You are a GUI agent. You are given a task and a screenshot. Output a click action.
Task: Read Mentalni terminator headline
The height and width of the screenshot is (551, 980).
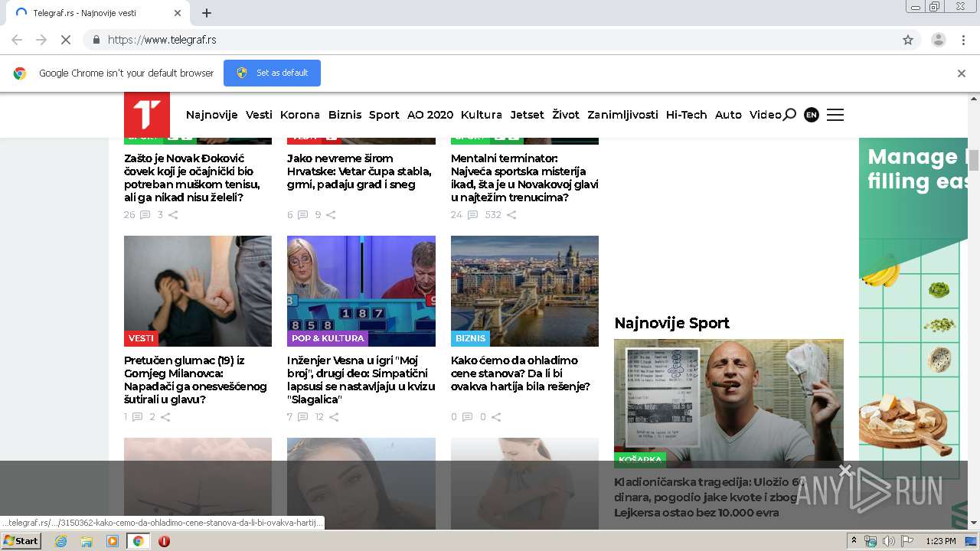click(524, 178)
